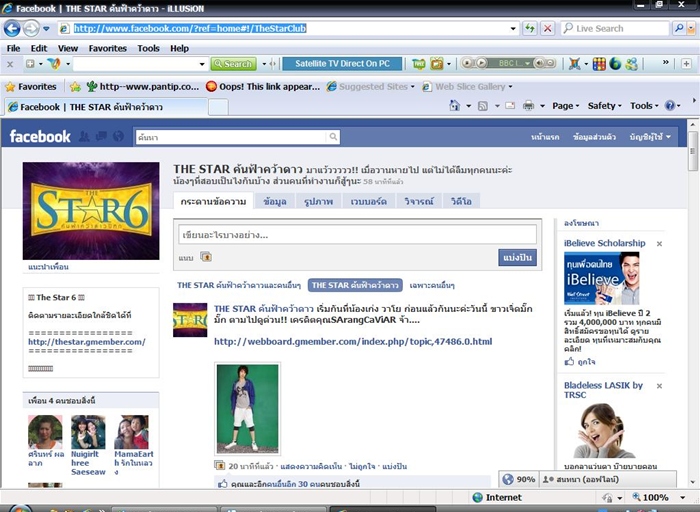
Task: Click the Facebook search box
Action: (x=231, y=137)
